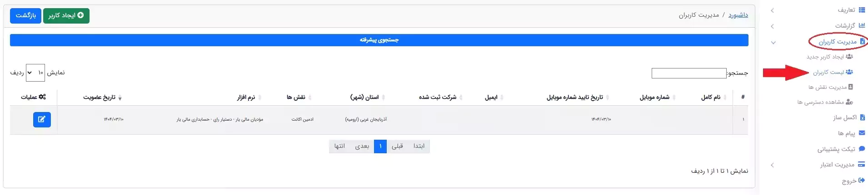The image size is (868, 195).
Task: Collapse the مدیریت کاربران menu chevron
Action: [773, 43]
